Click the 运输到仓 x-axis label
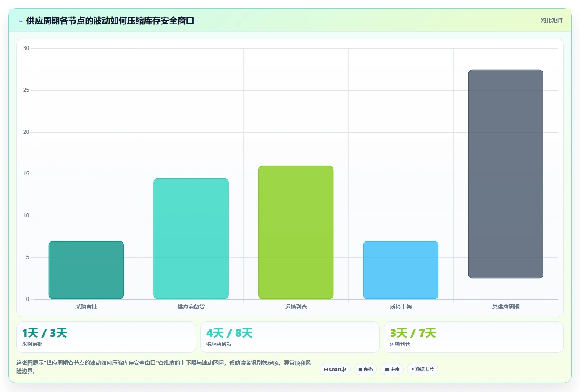 tap(296, 307)
